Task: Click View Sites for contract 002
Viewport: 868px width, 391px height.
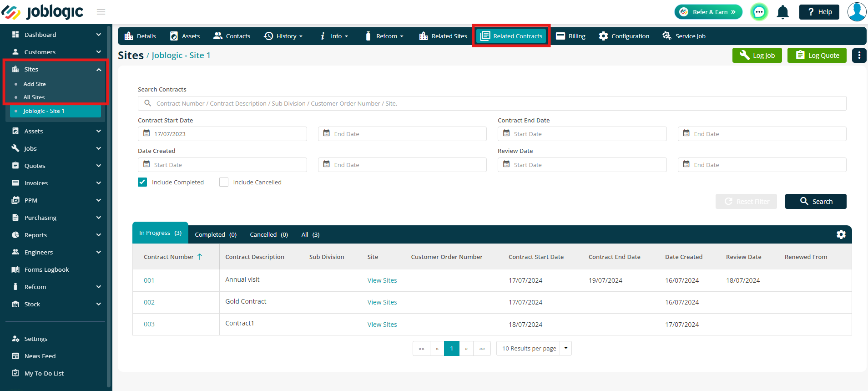Action: click(382, 302)
